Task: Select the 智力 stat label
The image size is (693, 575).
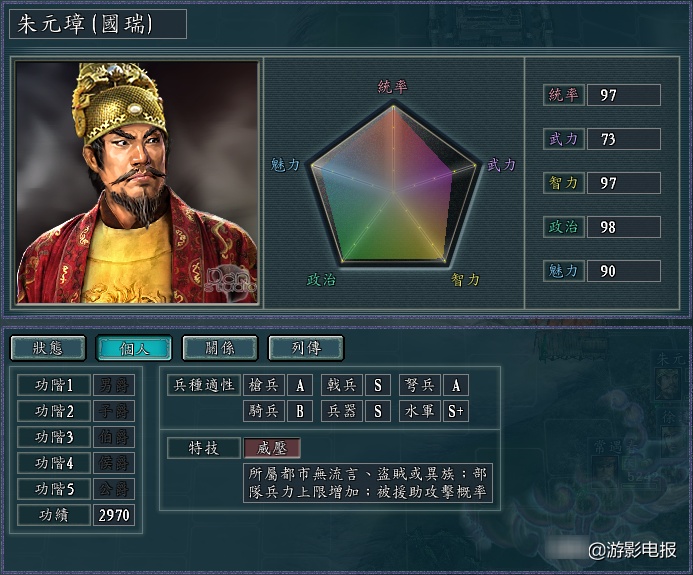Action: point(564,183)
